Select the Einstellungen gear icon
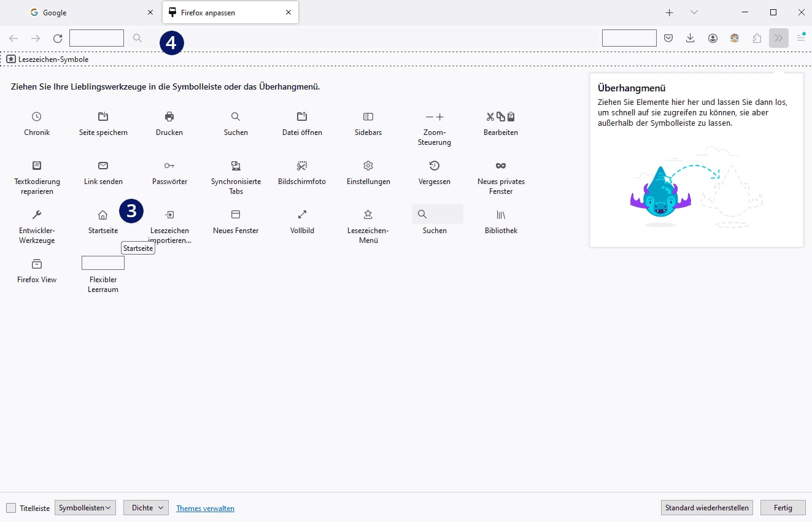This screenshot has height=522, width=812. pos(368,166)
